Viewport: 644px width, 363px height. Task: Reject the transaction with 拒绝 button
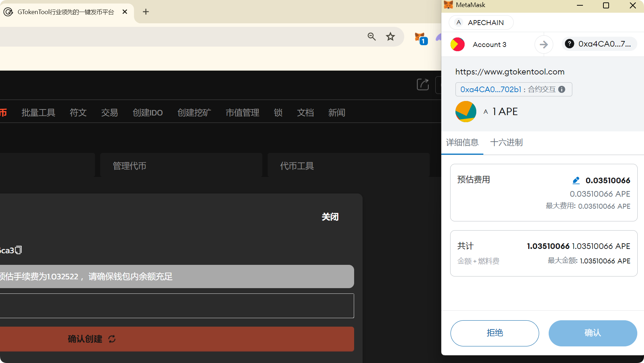tap(495, 333)
